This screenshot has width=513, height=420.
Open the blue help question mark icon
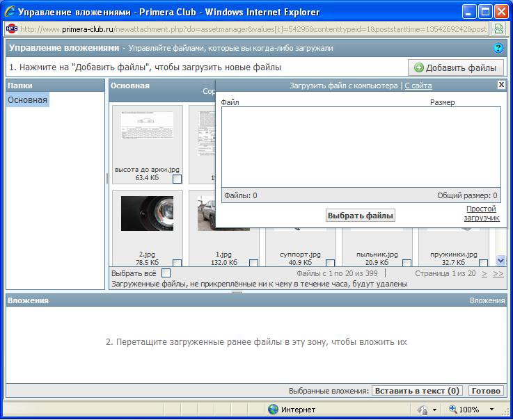(498, 49)
